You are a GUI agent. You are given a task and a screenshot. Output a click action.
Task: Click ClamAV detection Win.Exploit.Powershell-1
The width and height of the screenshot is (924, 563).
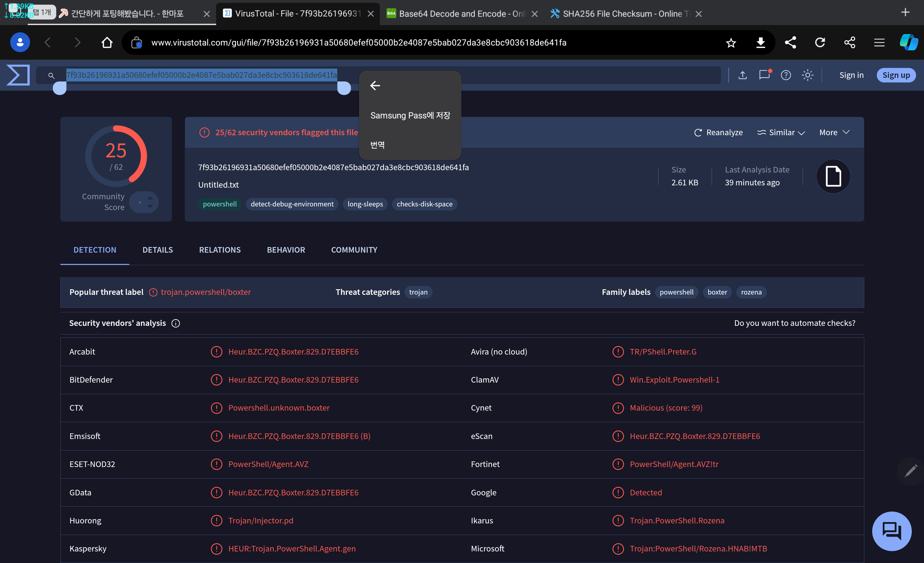674,379
